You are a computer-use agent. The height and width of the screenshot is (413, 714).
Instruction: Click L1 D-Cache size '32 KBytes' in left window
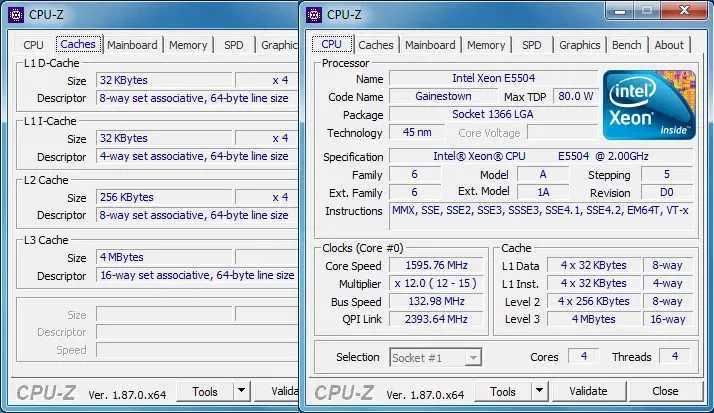point(164,80)
